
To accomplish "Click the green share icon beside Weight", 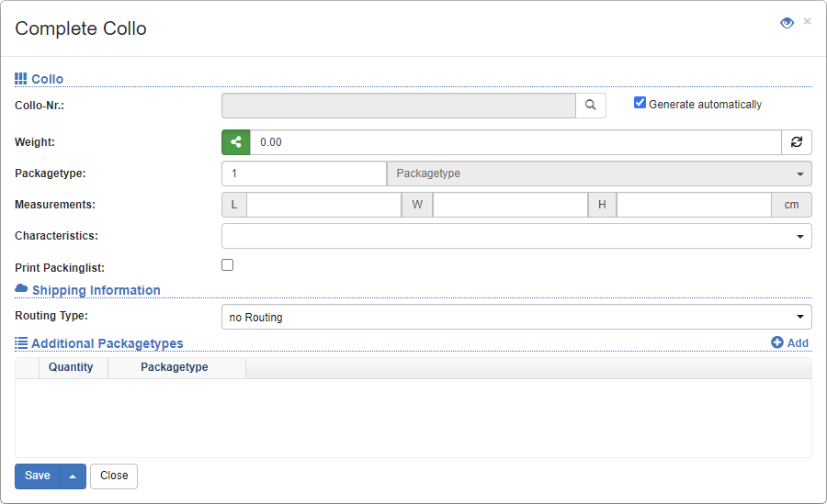I will [x=236, y=142].
